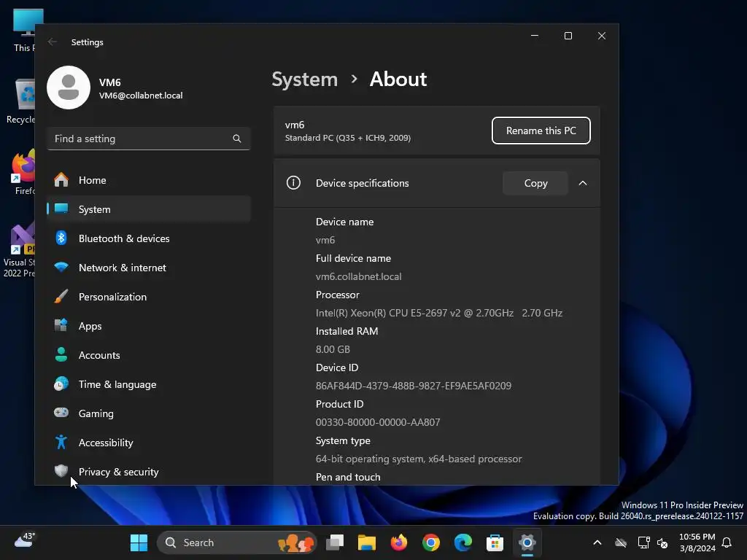Copy the device specifications

(535, 183)
